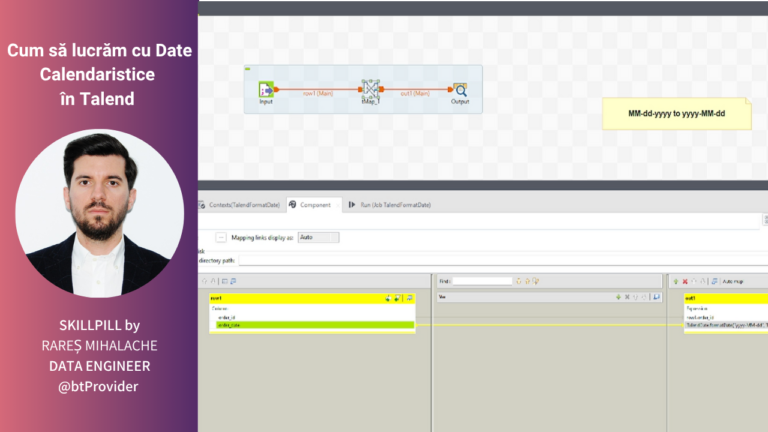Minimize all input tables icon
Screen dimensions: 768x432
pos(225,281)
